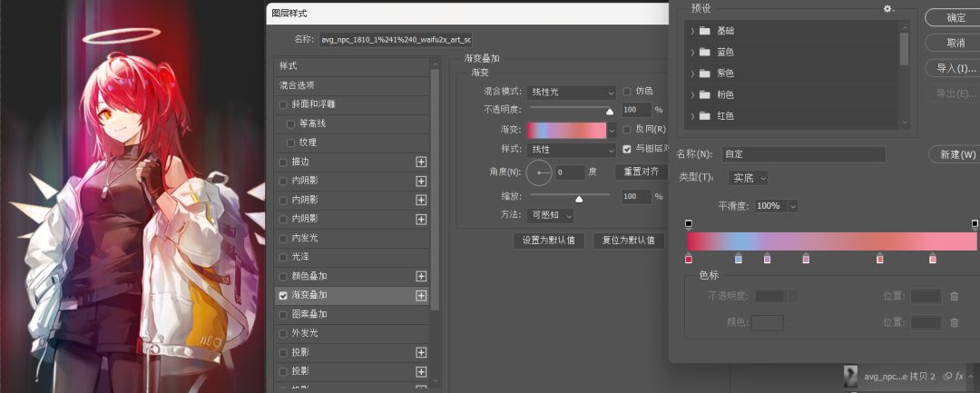The width and height of the screenshot is (980, 393).
Task: Enable the 内发光 checkbox
Action: [283, 238]
